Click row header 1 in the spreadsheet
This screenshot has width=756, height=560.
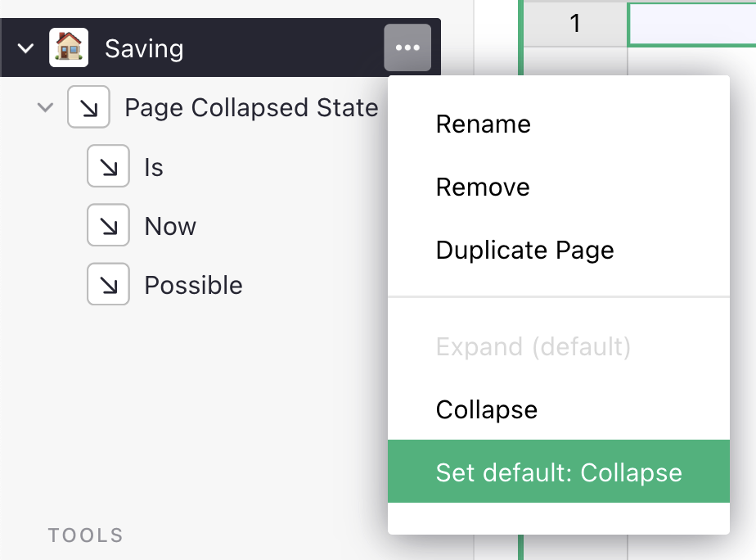point(574,24)
